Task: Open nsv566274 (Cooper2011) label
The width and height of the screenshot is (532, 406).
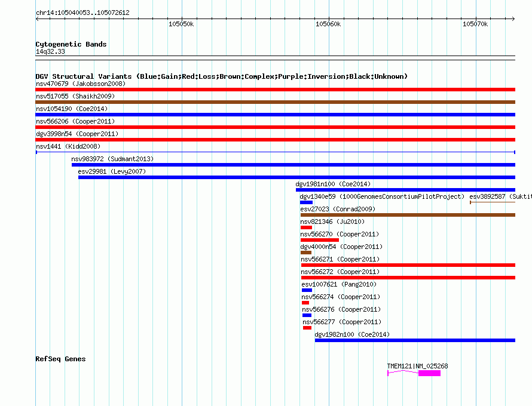Action: click(x=341, y=297)
